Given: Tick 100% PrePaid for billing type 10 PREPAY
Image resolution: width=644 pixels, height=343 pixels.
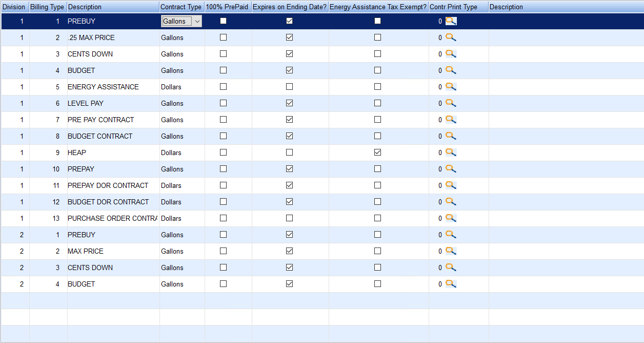Looking at the screenshot, I should pyautogui.click(x=223, y=169).
